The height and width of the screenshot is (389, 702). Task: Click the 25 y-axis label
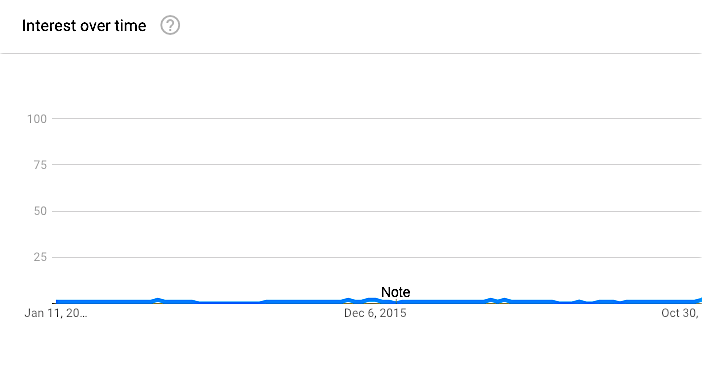point(40,257)
